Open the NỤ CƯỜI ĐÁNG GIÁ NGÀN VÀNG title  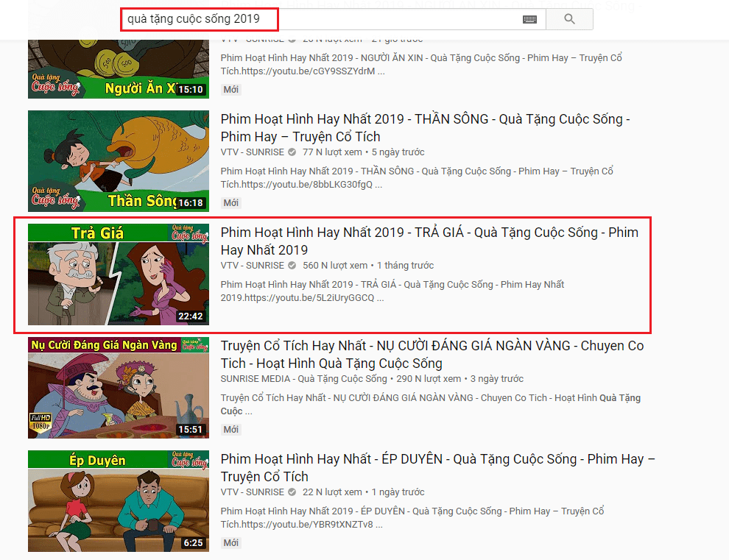click(x=432, y=354)
